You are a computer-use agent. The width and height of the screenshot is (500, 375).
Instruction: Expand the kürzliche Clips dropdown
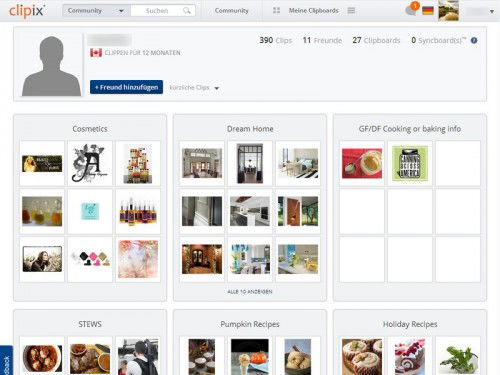point(194,88)
